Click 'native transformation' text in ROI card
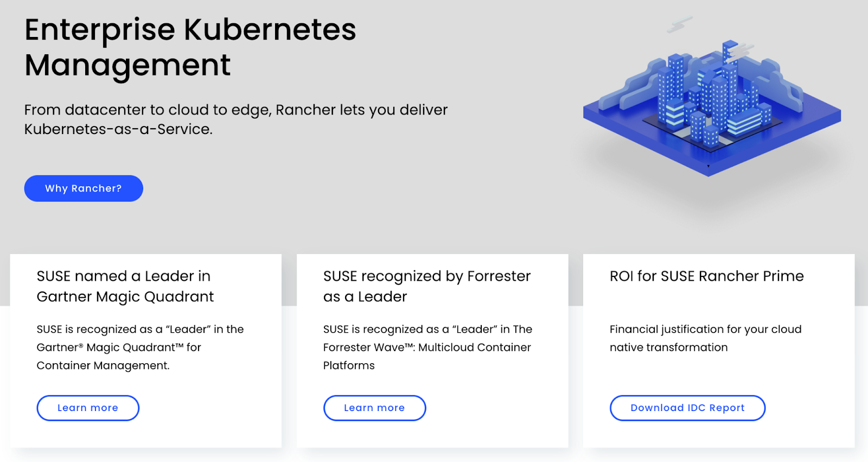Screen dimensions: 868x462 [x=668, y=347]
